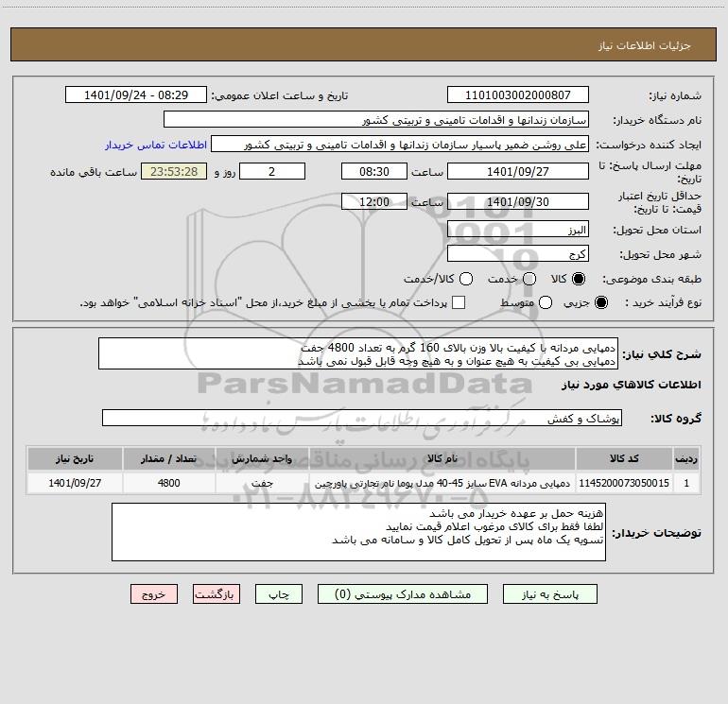728x704 pixels.
Task: Click the need number field 1101003002000807
Action: 518,94
